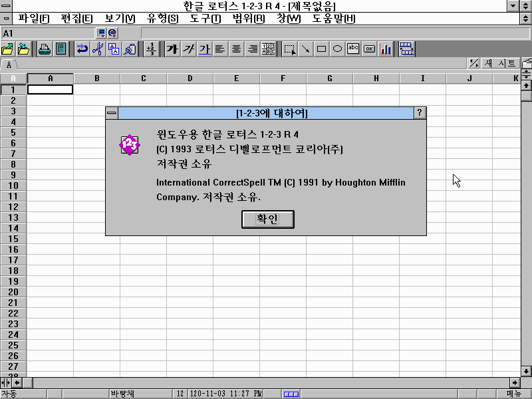This screenshot has height=399, width=532.
Task: Click the contents edit line box
Action: click(335, 33)
